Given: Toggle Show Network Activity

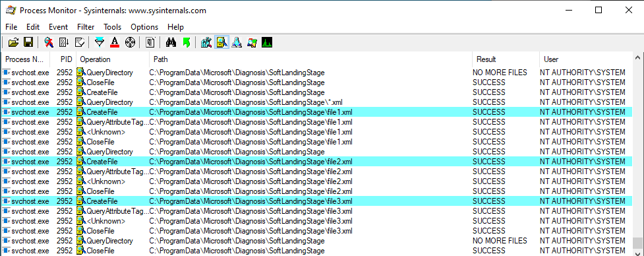Looking at the screenshot, I should (x=237, y=42).
